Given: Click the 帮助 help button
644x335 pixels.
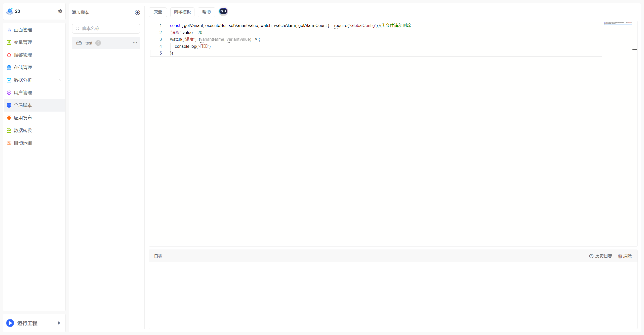Looking at the screenshot, I should click(x=206, y=12).
